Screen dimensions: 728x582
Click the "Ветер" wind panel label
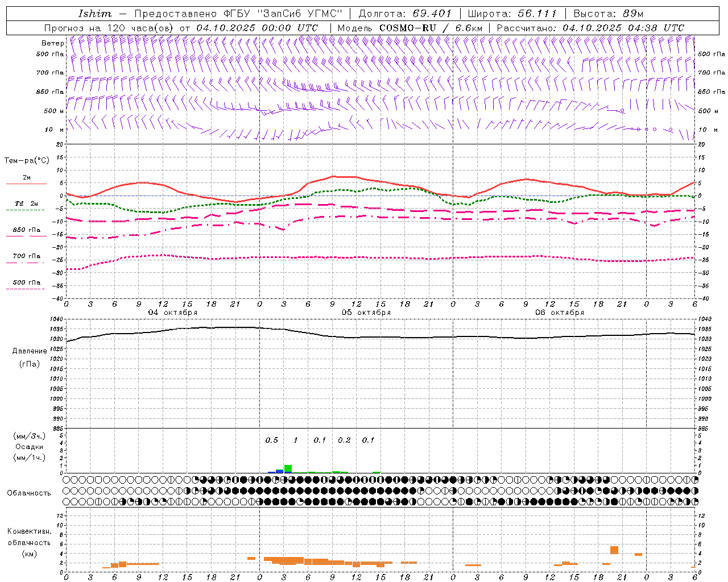point(53,43)
